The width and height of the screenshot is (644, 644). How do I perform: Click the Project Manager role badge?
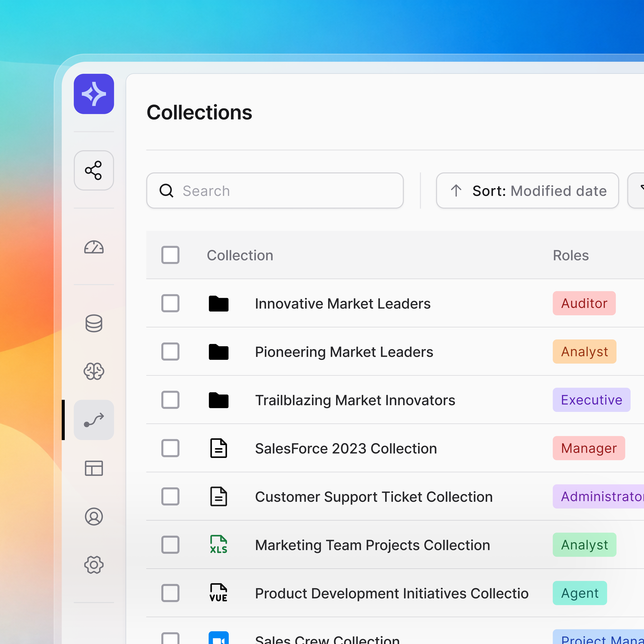[x=598, y=637]
